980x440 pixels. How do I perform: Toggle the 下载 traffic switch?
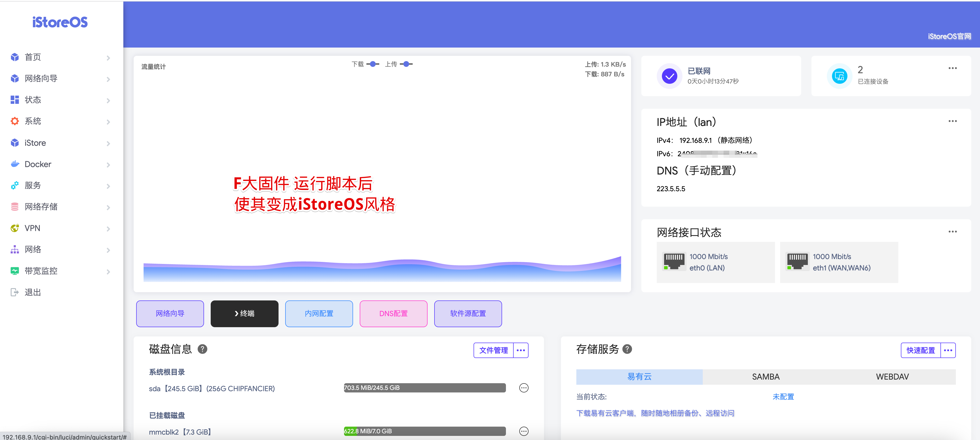pos(373,63)
